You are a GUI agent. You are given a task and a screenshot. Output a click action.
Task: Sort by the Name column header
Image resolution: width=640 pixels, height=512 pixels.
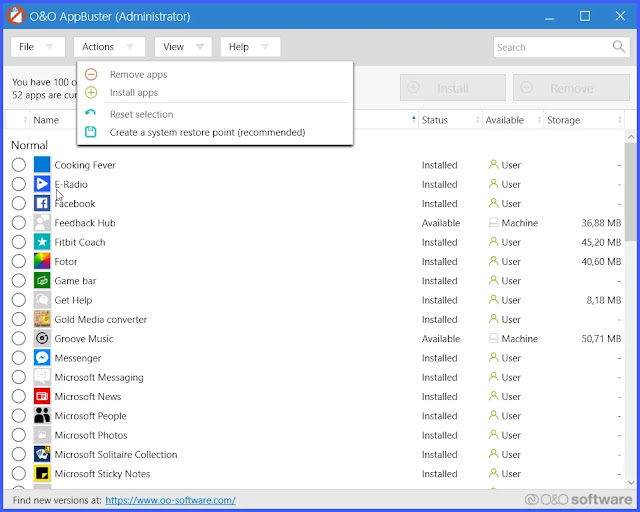[x=46, y=120]
